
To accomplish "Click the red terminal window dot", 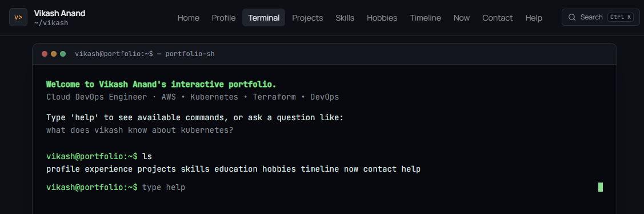I will pos(45,54).
